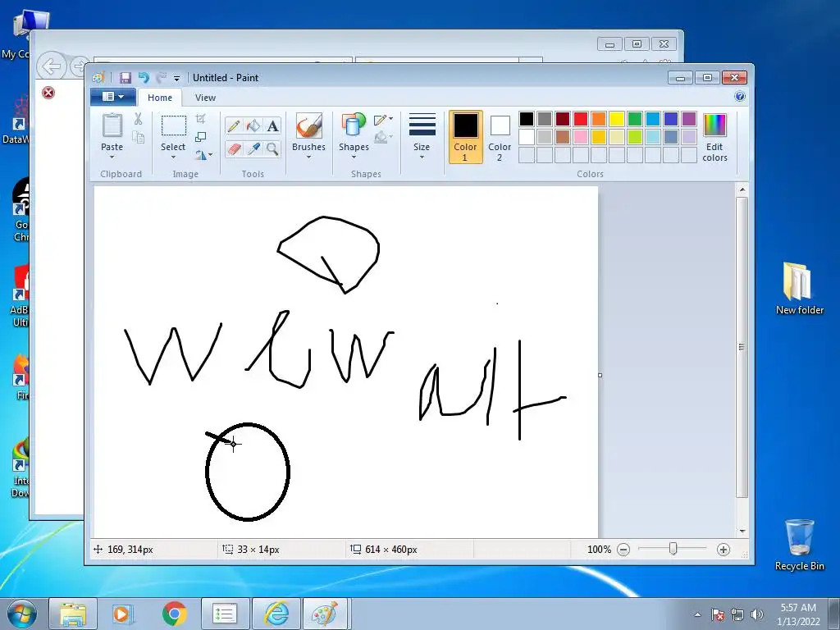The height and width of the screenshot is (630, 840).
Task: Select the Text tool
Action: point(272,126)
